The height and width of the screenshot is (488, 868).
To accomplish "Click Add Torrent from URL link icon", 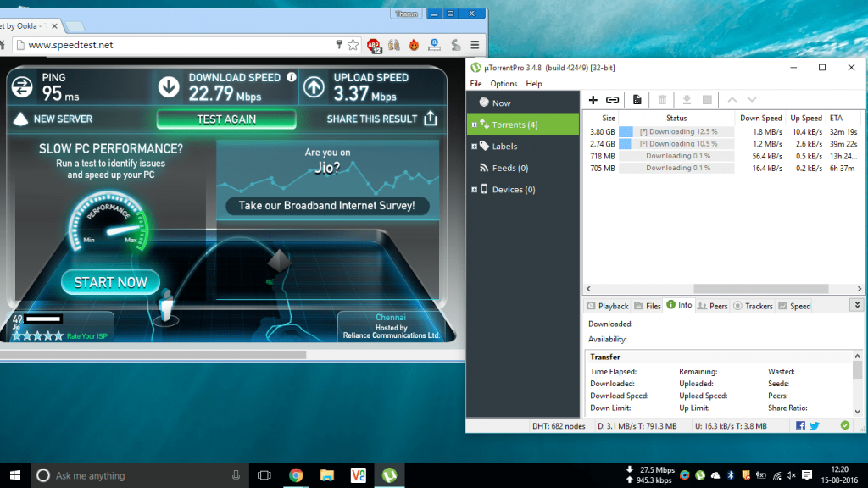I will 612,100.
